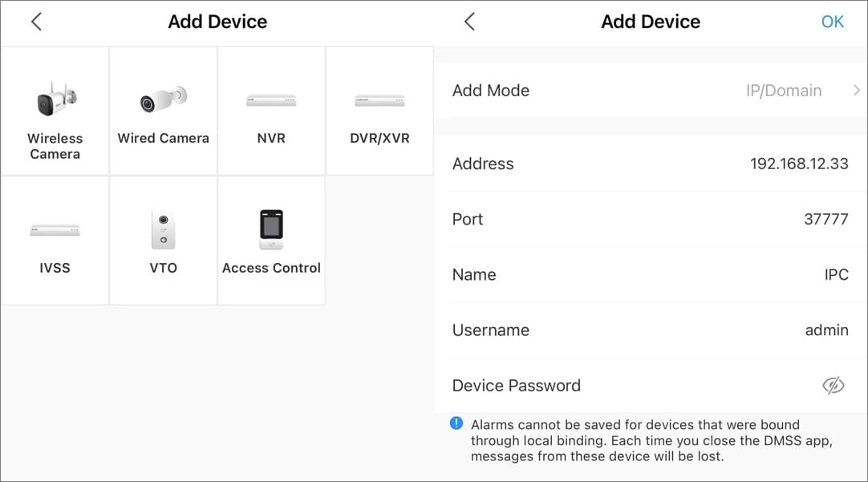Tap the "Wireless Camera" label
The width and height of the screenshot is (868, 482).
55,146
